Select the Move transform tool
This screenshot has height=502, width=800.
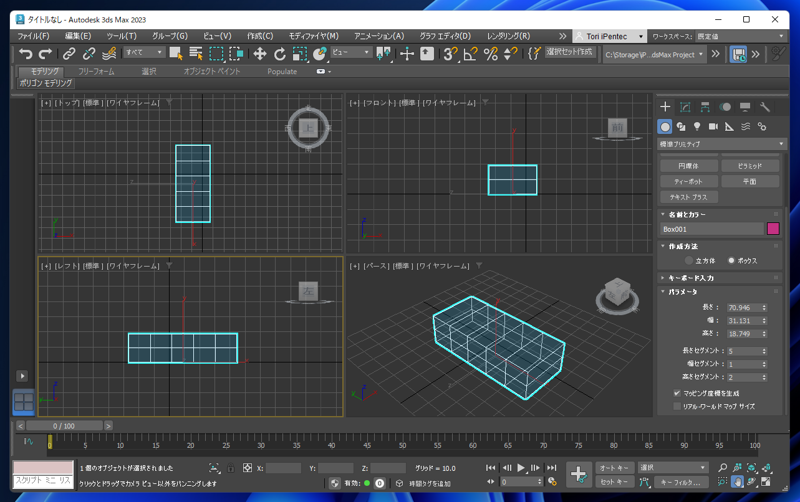click(x=259, y=54)
